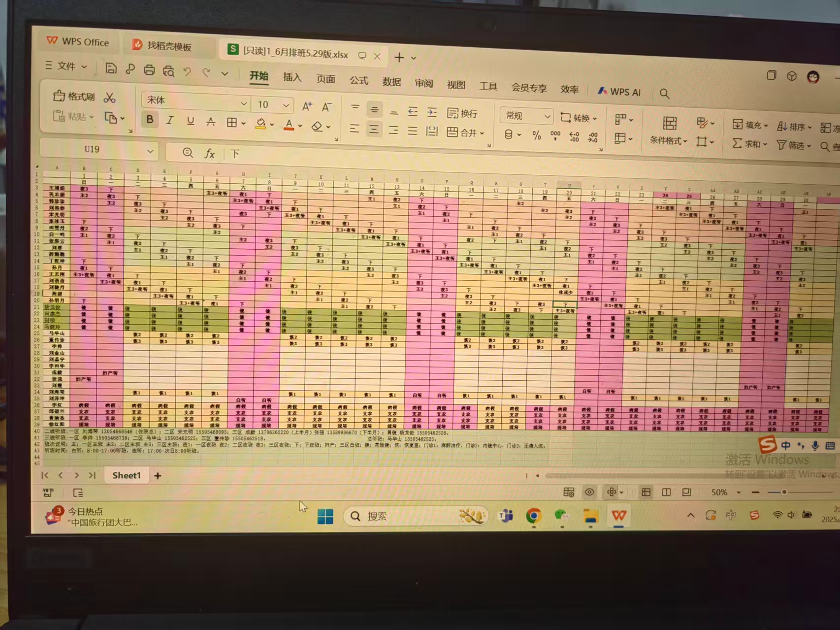Switch to the 视图 ribbon tab

click(456, 85)
